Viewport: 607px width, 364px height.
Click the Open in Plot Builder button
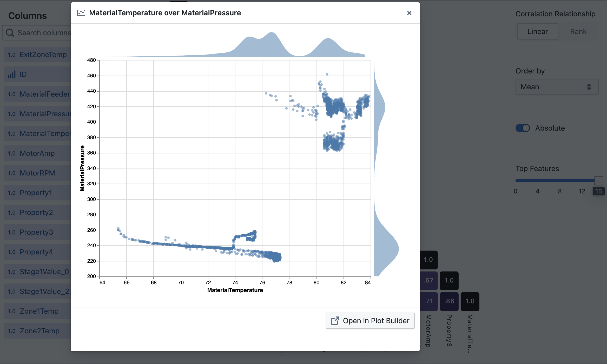point(370,320)
